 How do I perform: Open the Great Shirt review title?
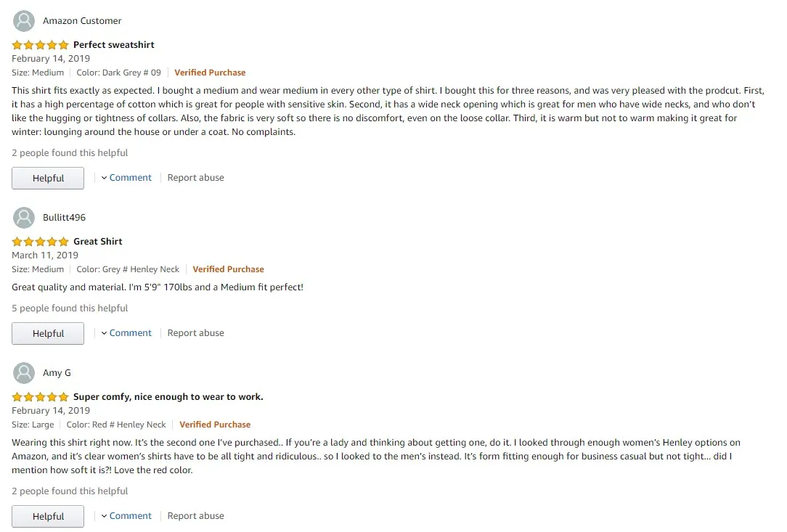pos(98,242)
